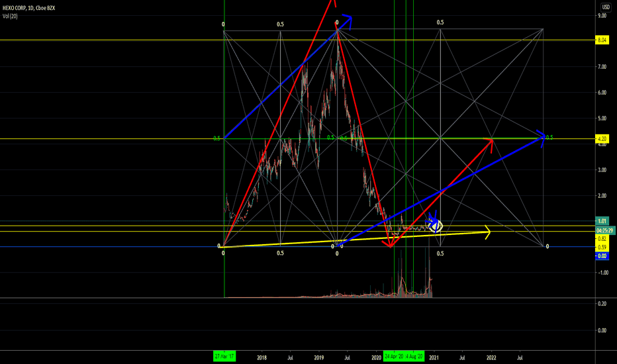
Task: Click the 0.20 lower pane scale value
Action: (602, 304)
